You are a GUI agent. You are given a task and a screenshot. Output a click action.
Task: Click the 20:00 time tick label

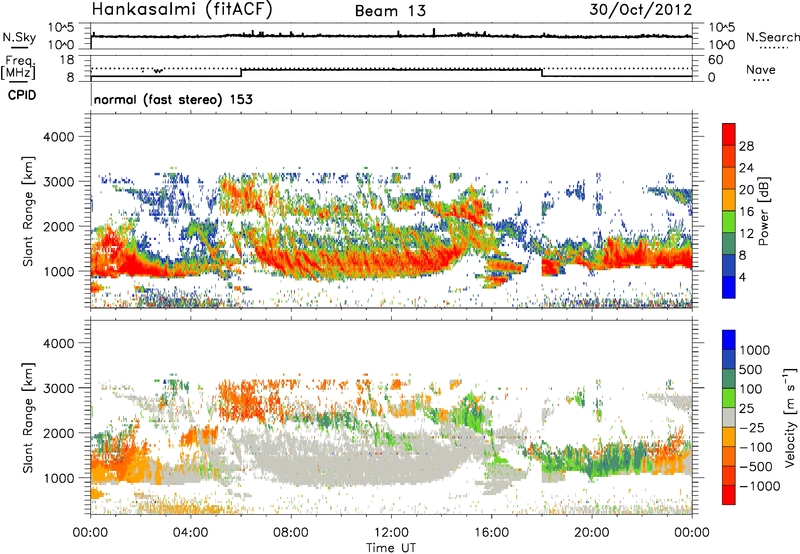point(592,533)
